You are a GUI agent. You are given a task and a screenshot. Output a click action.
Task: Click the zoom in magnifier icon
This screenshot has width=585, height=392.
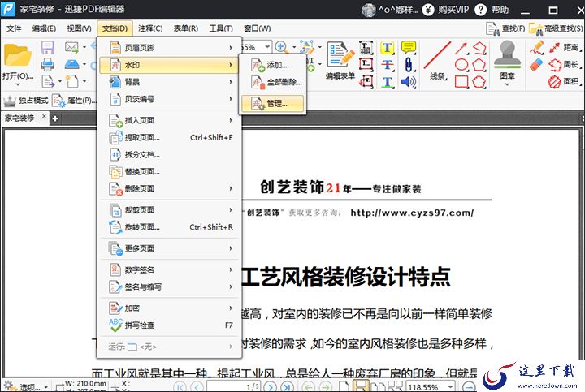click(x=281, y=47)
